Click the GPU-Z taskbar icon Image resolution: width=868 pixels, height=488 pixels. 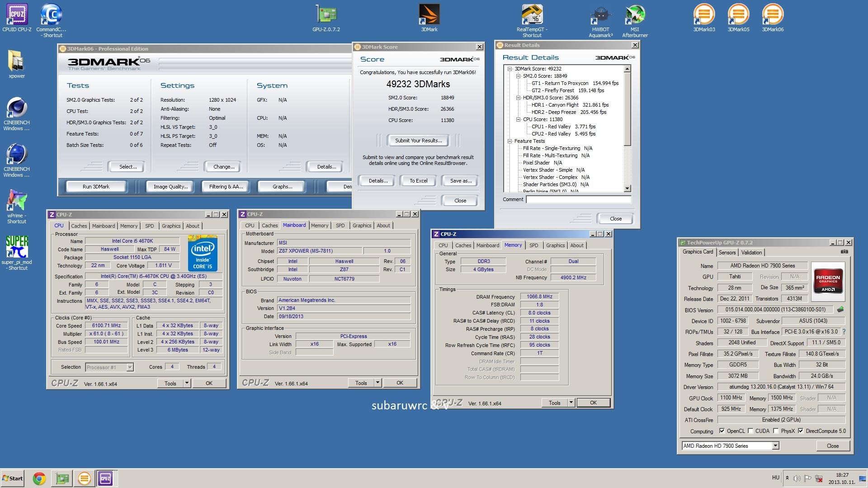tap(62, 478)
